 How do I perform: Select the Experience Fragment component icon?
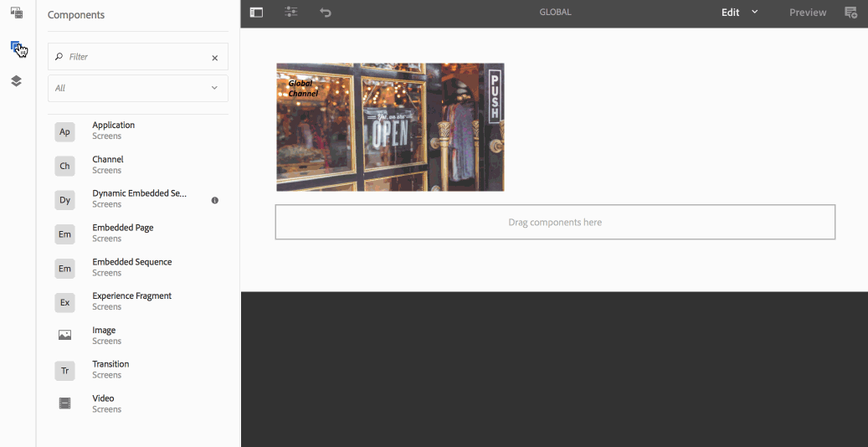click(x=64, y=302)
